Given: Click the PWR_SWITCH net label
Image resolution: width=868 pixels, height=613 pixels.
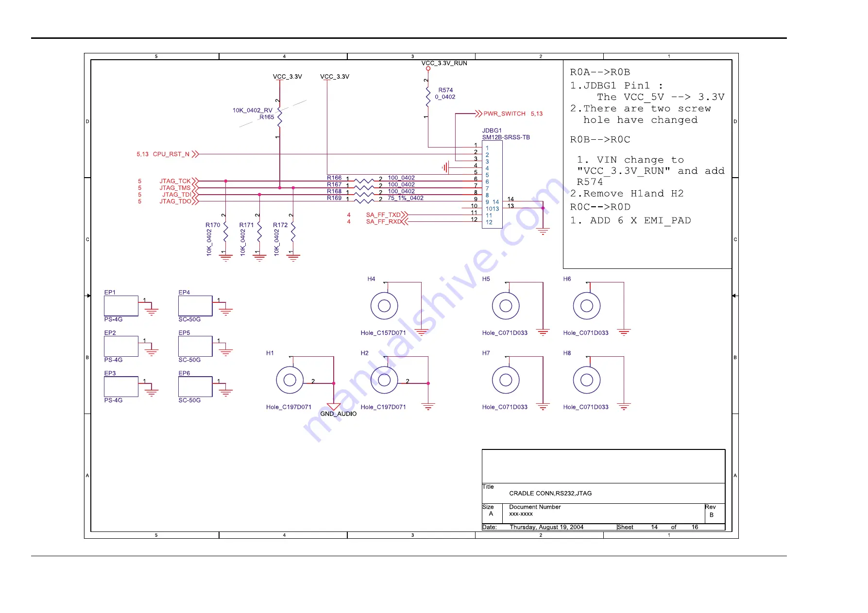Looking at the screenshot, I should pos(504,114).
